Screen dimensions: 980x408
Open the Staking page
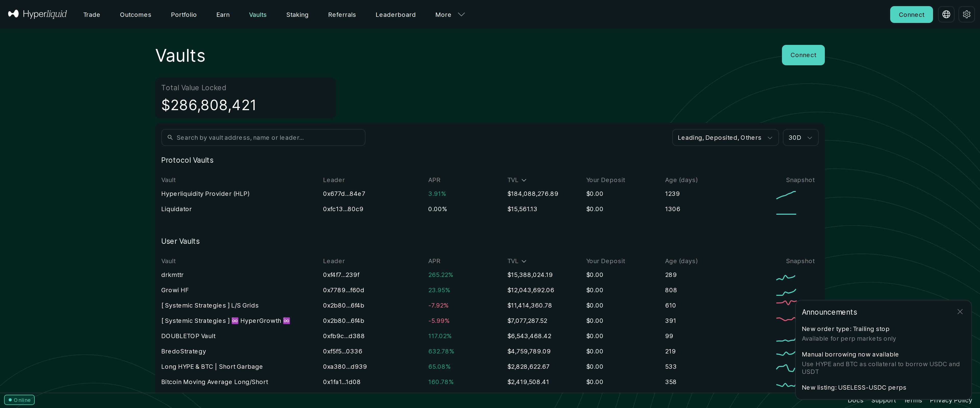pyautogui.click(x=297, y=15)
